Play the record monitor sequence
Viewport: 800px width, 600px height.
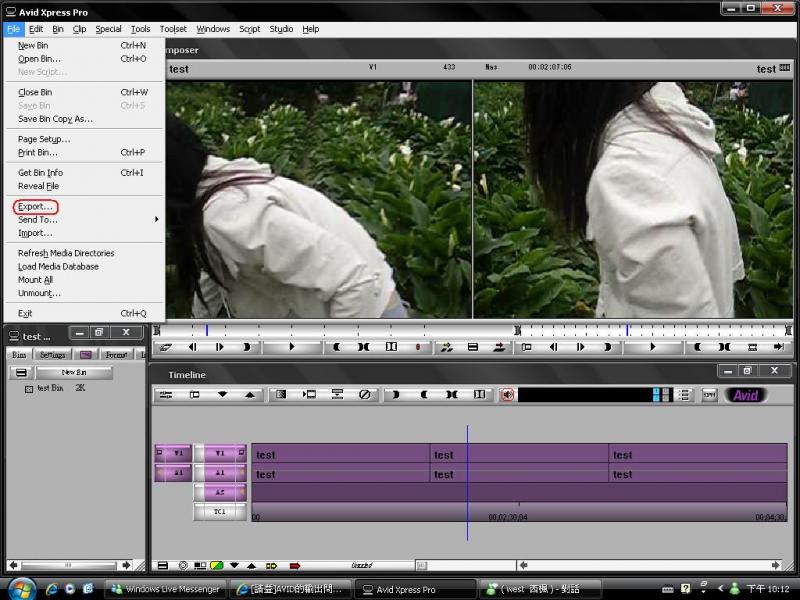(653, 347)
